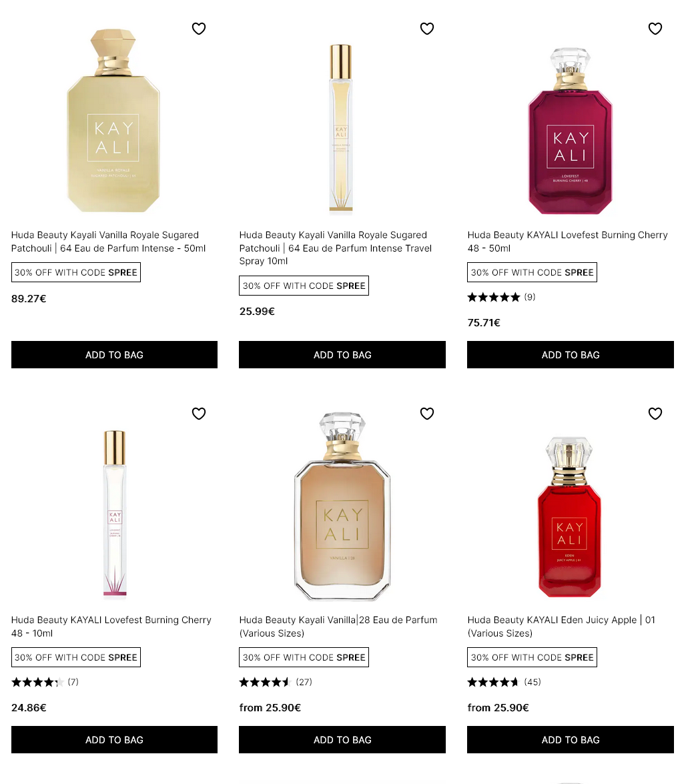Open the 9 reviews rating for Lovefest 50ml
Screen dimensions: 698x784
pos(502,298)
